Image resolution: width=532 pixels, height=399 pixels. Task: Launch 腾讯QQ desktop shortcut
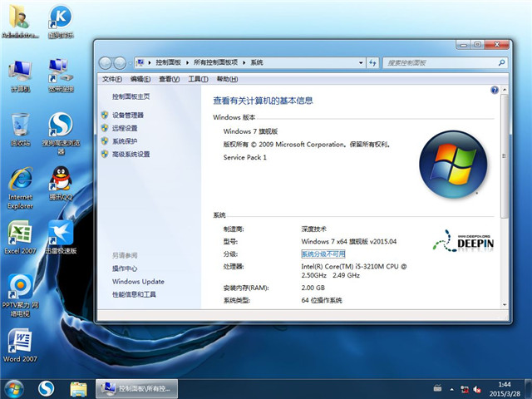pyautogui.click(x=61, y=183)
